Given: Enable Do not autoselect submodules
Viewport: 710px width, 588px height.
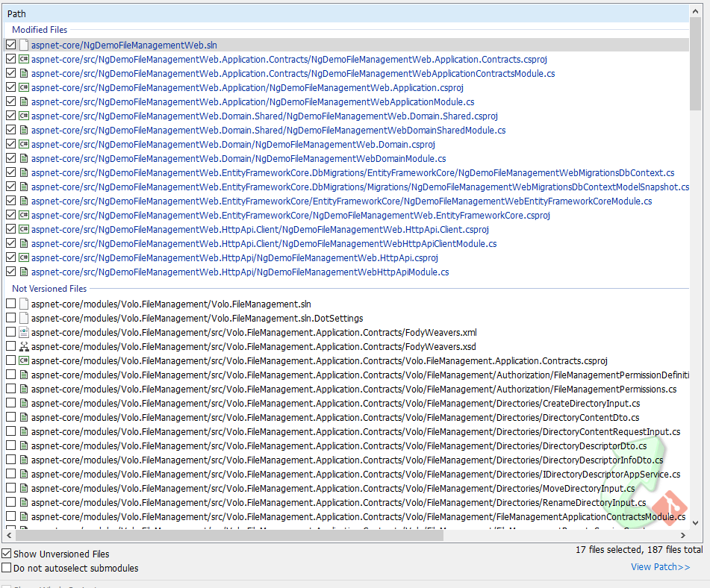Looking at the screenshot, I should pos(7,568).
